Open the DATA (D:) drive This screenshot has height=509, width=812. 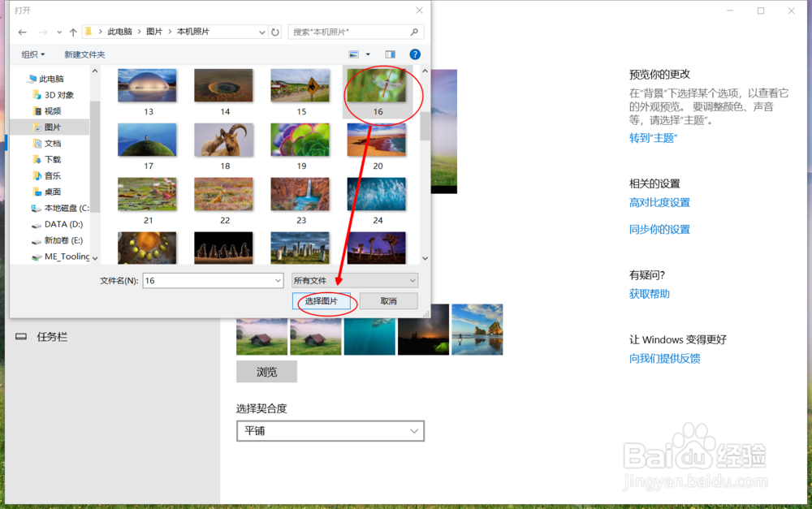[x=57, y=224]
